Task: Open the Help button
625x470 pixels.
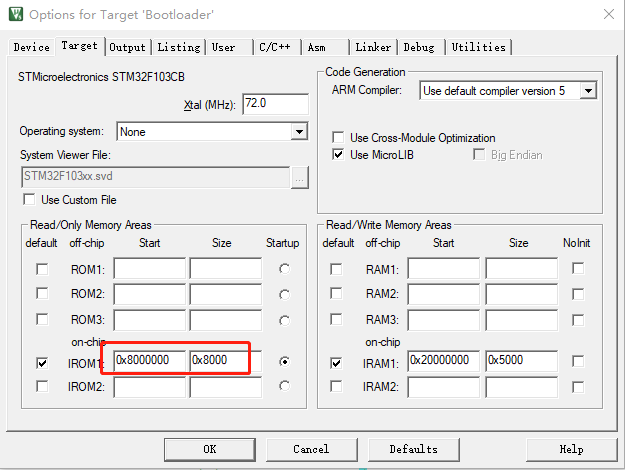Action: 572,450
